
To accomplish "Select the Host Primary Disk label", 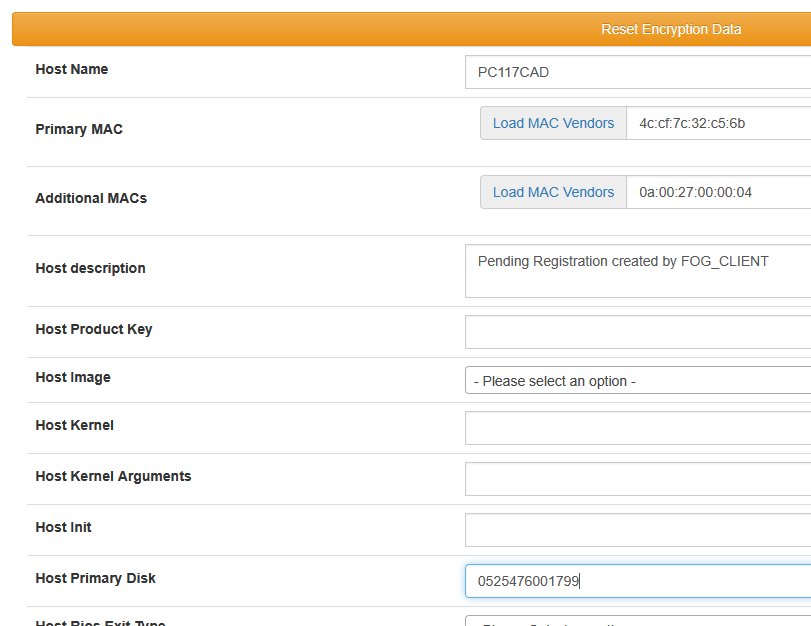I will [x=95, y=578].
